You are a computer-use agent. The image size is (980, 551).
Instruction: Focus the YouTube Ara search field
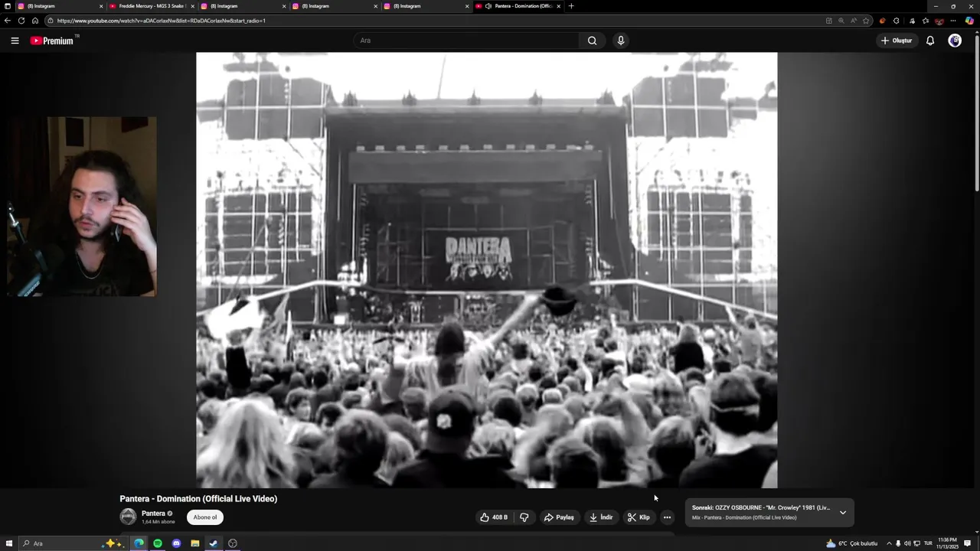point(467,41)
